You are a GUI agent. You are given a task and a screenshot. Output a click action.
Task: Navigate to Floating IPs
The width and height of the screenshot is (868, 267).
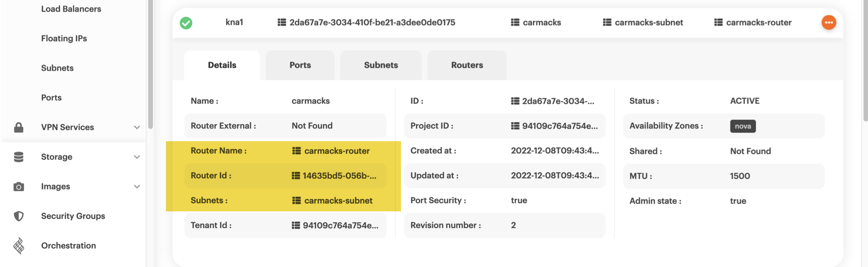64,38
